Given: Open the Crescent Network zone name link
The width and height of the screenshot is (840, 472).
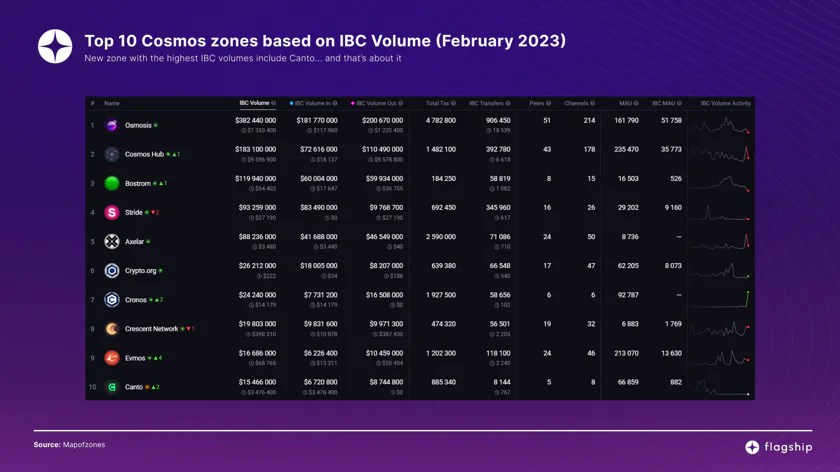Looking at the screenshot, I should pos(152,328).
